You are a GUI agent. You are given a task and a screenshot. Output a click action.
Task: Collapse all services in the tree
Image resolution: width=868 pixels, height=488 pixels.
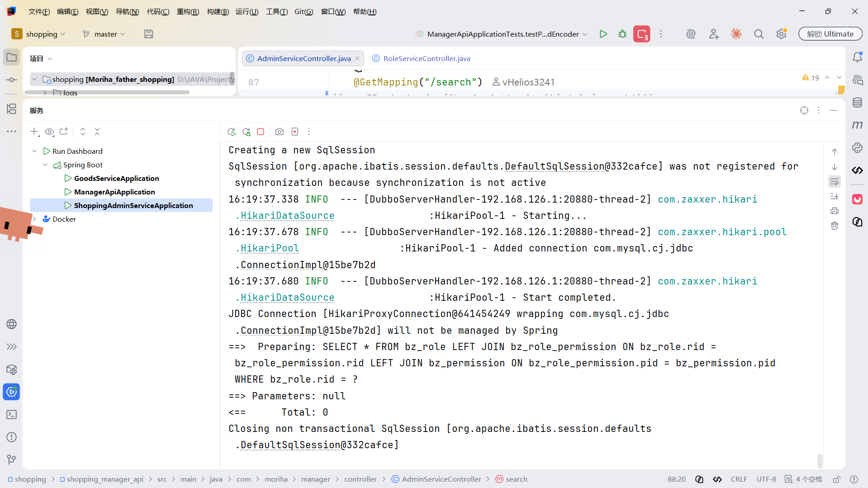pos(97,132)
